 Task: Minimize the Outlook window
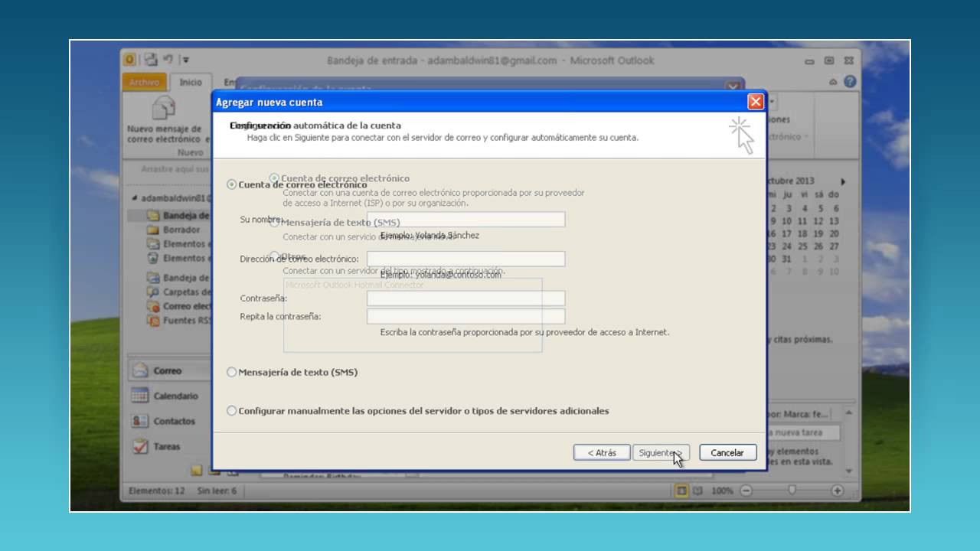811,60
